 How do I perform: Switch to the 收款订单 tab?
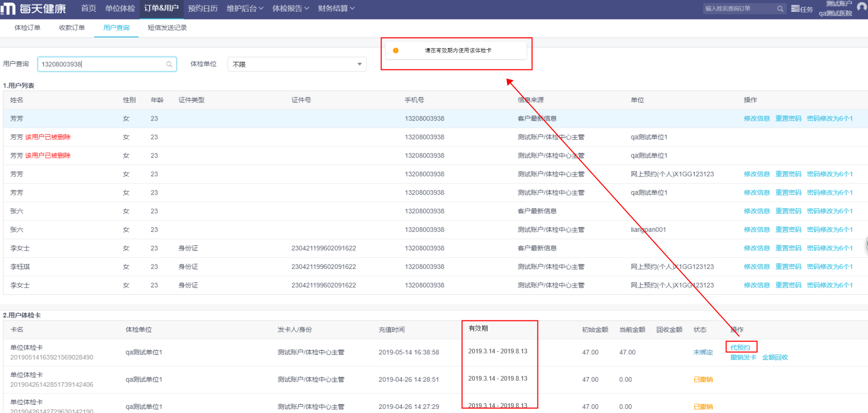pos(72,28)
